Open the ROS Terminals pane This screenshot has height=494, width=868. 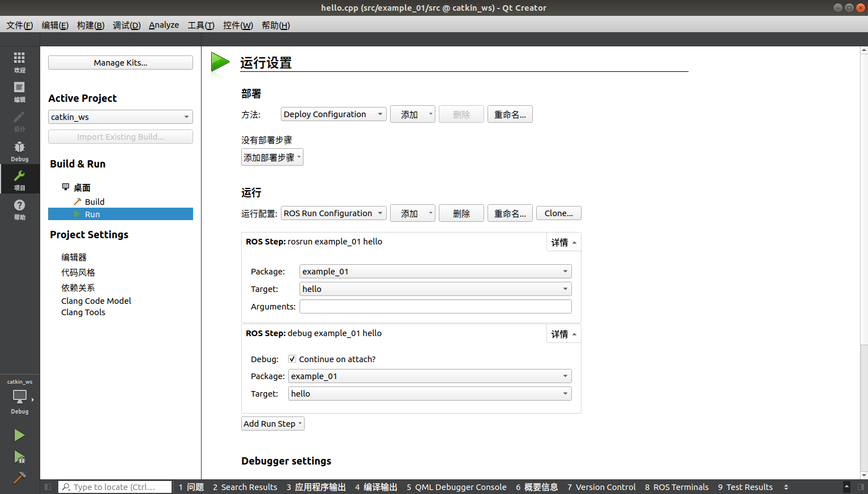[x=677, y=487]
